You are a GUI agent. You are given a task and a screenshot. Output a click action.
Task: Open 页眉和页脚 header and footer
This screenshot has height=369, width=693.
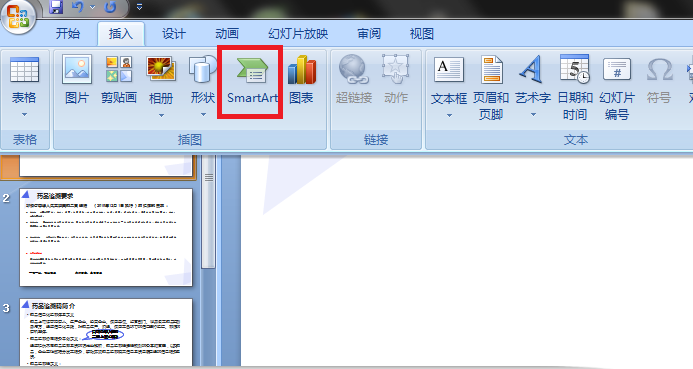click(x=491, y=87)
